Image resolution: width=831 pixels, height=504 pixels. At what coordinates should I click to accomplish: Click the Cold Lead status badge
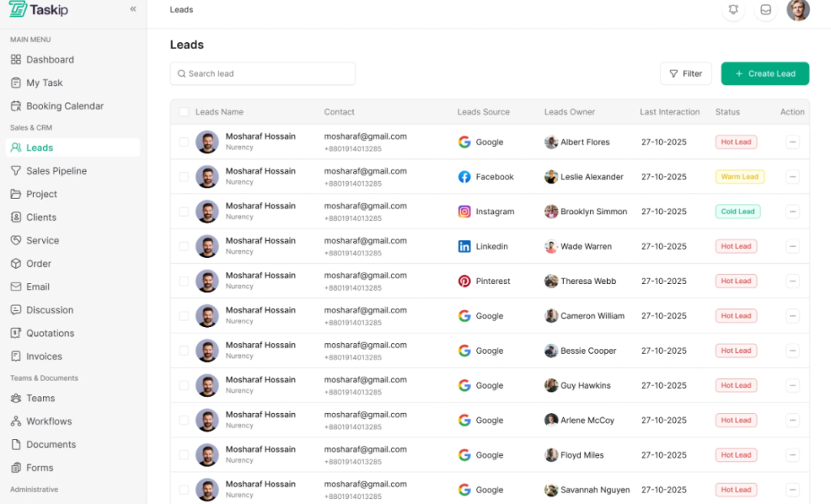coord(738,212)
